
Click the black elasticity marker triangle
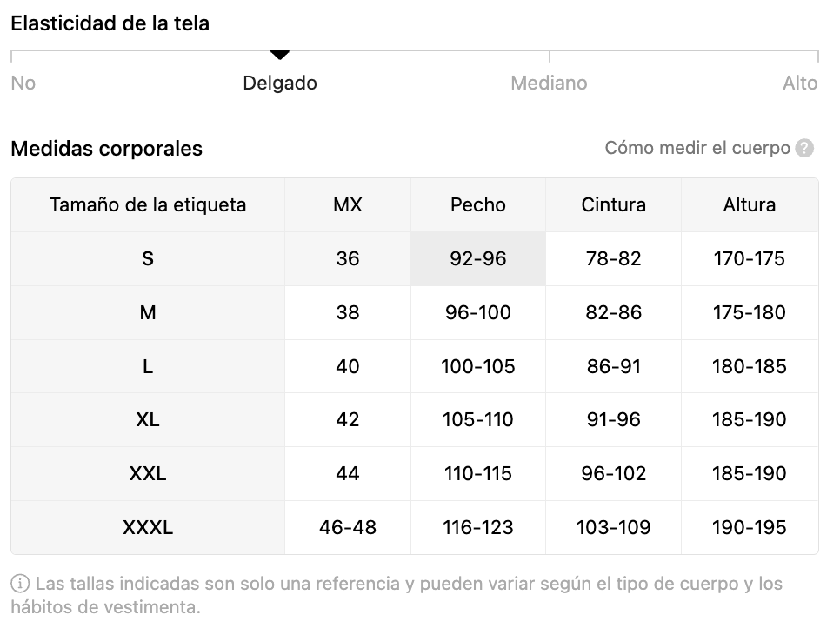(x=280, y=54)
